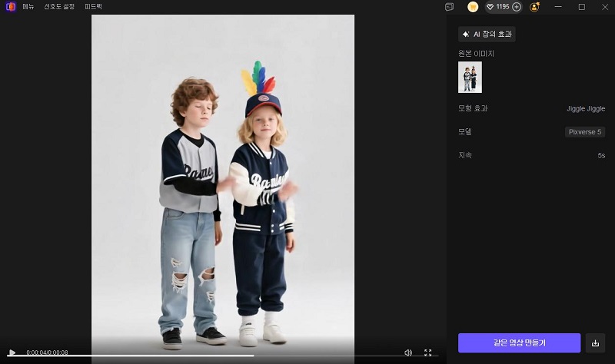Click the 1195 diamond credits icon

click(x=490, y=7)
